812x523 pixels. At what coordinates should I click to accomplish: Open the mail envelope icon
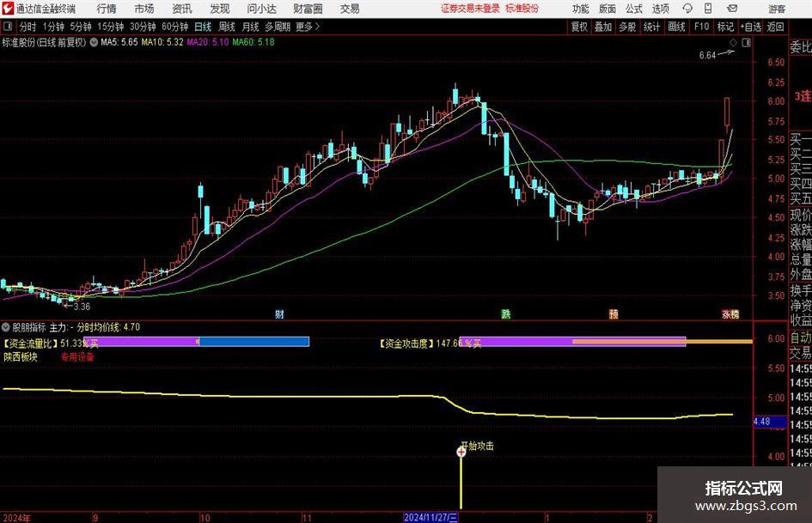732,9
